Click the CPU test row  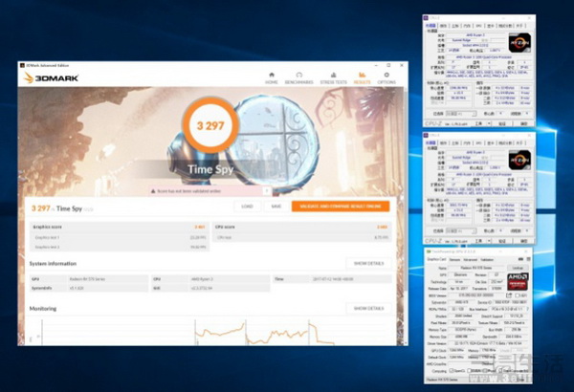pyautogui.click(x=301, y=237)
